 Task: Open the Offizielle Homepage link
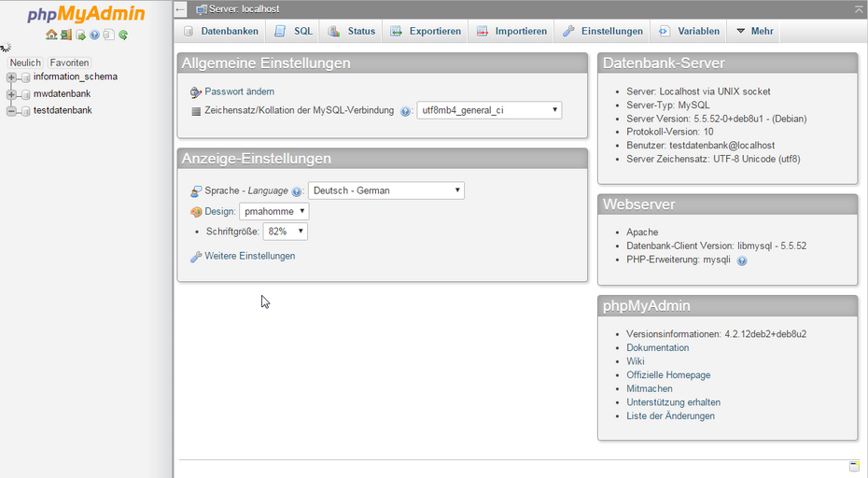click(668, 375)
